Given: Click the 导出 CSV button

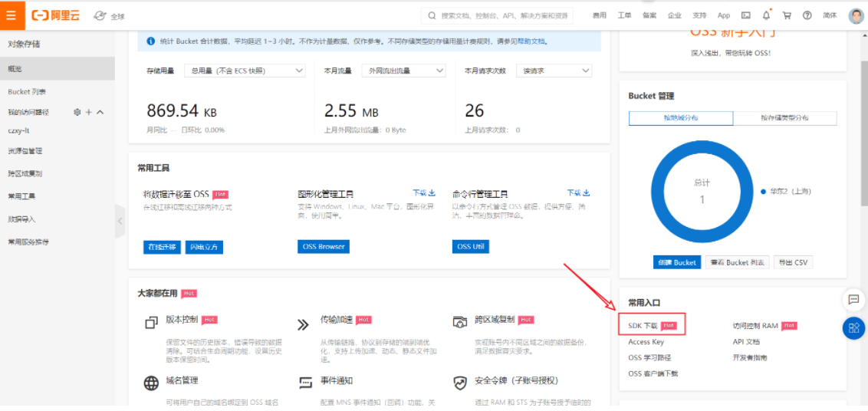Looking at the screenshot, I should tap(794, 262).
